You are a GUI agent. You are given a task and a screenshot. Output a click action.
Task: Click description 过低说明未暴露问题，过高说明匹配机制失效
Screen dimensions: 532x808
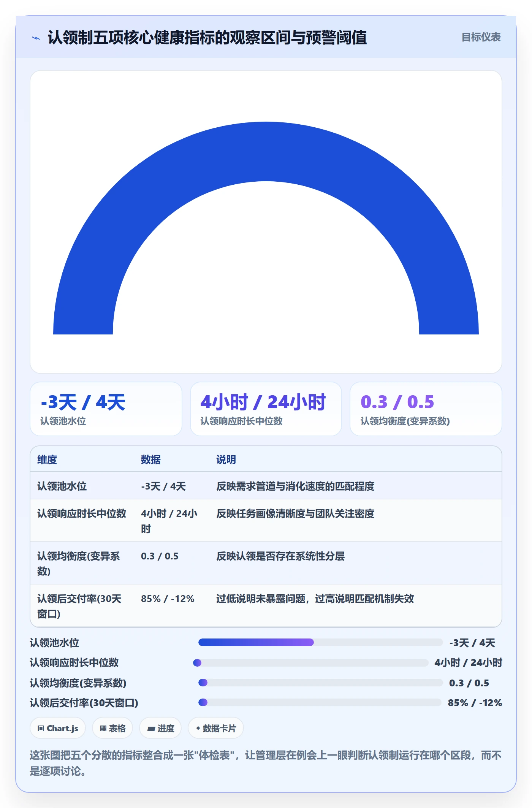(315, 599)
